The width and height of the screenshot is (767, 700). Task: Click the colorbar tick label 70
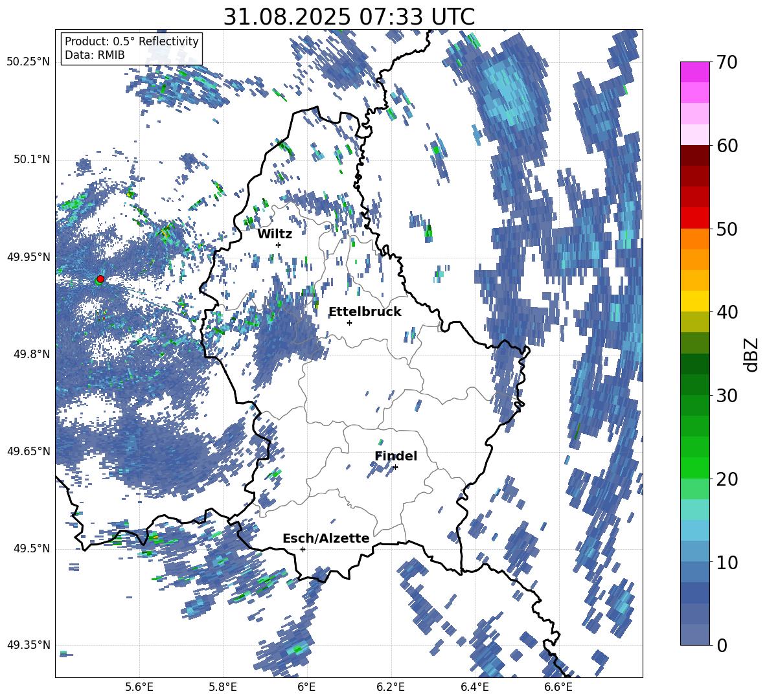coord(726,62)
